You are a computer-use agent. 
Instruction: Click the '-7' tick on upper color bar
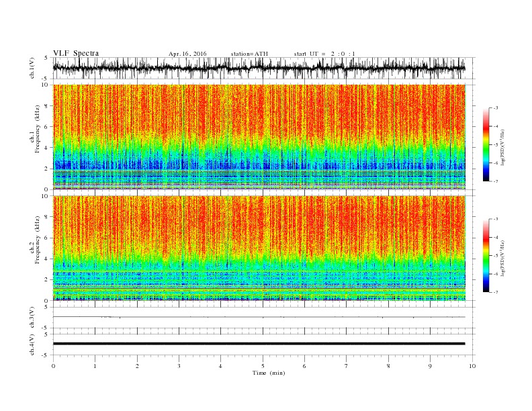click(x=495, y=181)
